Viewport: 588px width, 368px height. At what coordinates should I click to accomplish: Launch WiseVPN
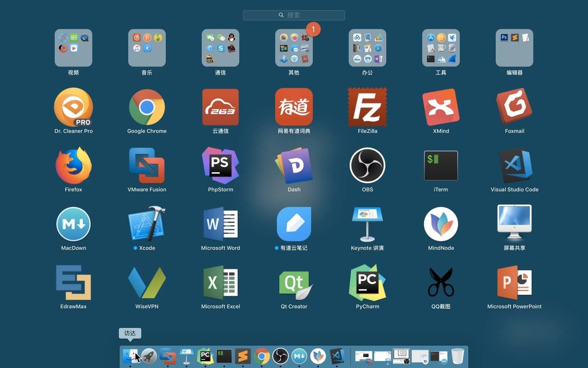click(x=147, y=283)
